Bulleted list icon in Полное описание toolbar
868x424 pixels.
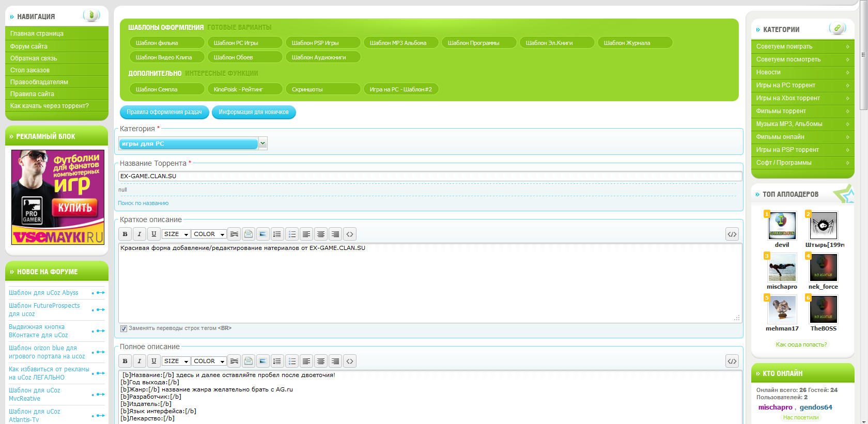click(x=292, y=361)
